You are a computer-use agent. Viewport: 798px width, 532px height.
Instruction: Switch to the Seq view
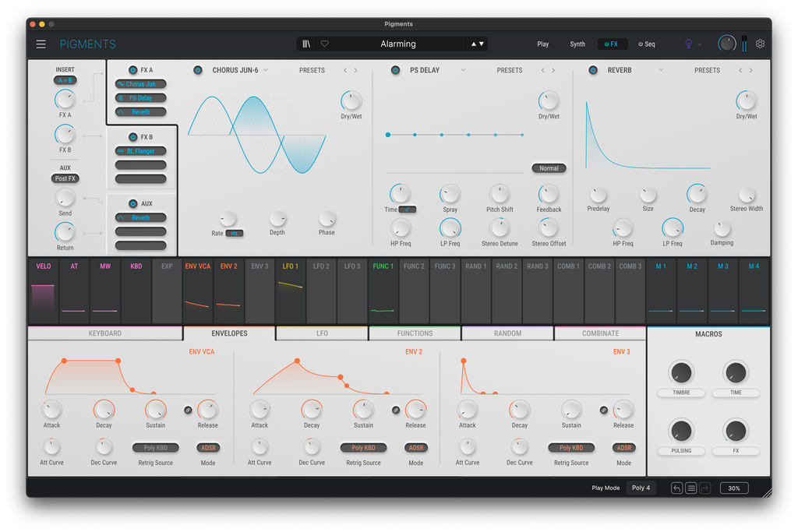(x=647, y=44)
